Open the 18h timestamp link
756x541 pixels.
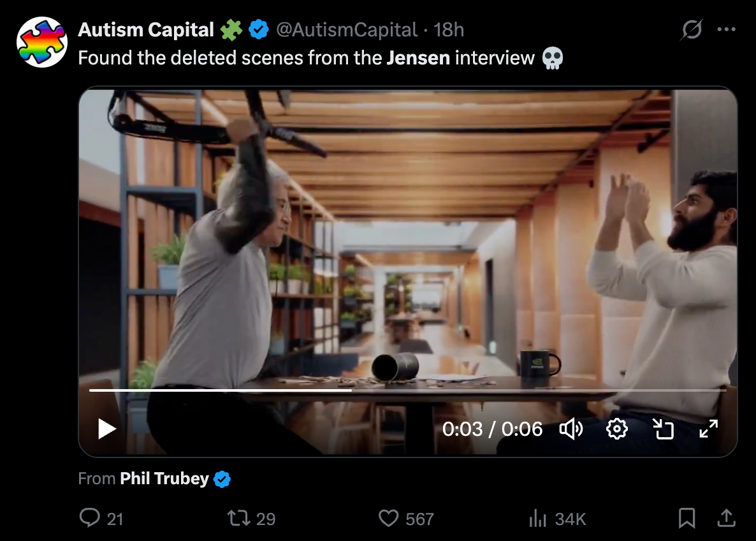click(449, 29)
